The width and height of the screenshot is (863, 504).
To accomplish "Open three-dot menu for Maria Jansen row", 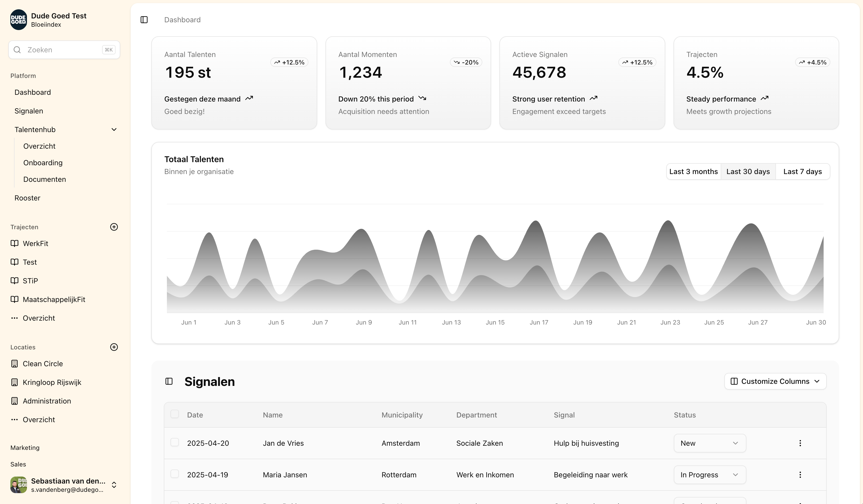I will (x=800, y=474).
